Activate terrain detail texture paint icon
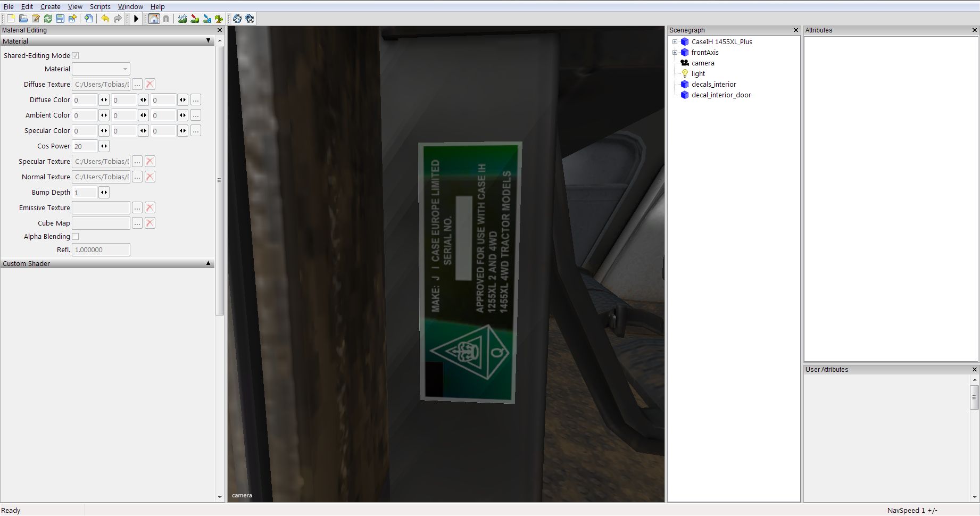The width and height of the screenshot is (980, 516). point(207,19)
